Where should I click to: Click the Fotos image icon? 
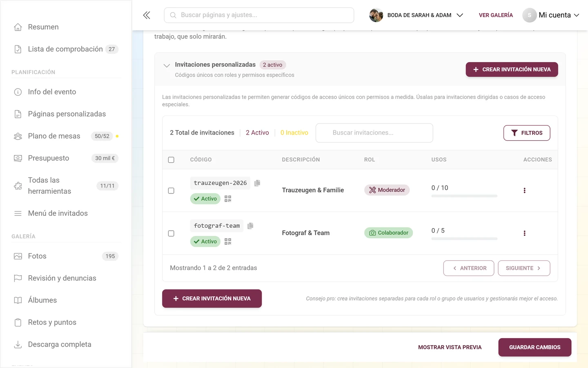(x=18, y=256)
